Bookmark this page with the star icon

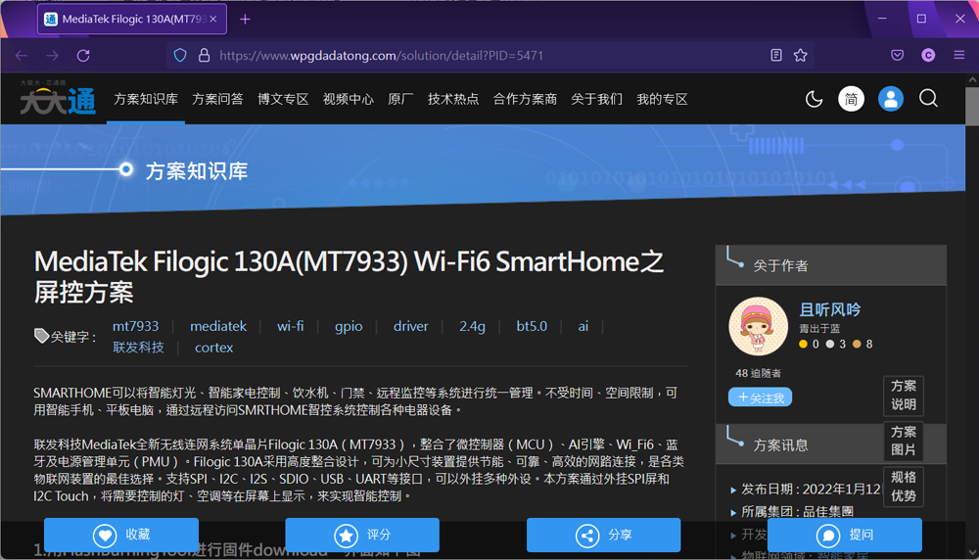[x=801, y=56]
